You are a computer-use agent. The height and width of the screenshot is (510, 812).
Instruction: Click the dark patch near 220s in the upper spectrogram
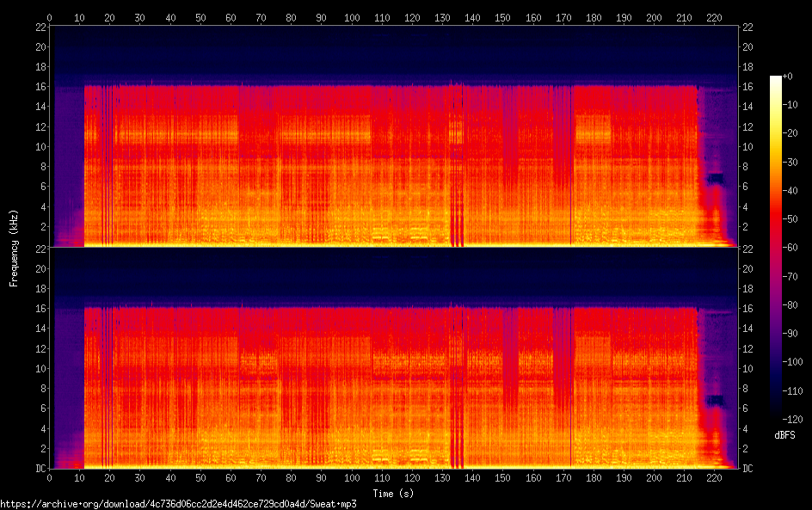(x=715, y=179)
